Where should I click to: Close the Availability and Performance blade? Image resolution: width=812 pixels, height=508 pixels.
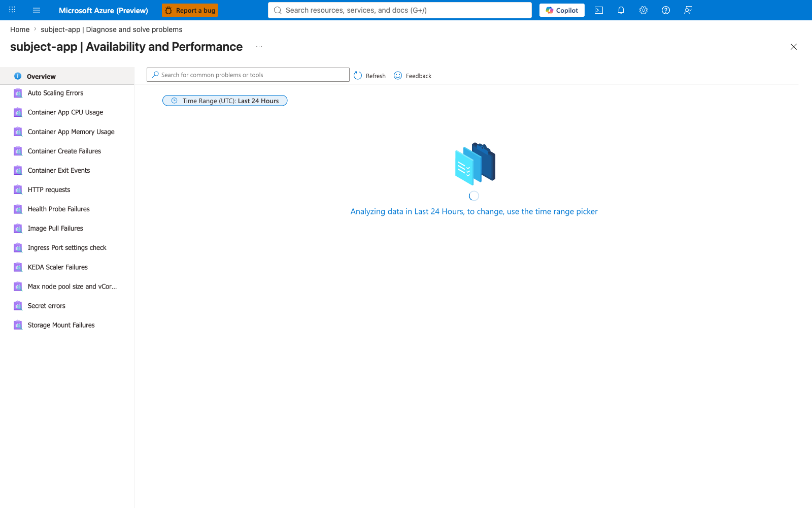click(794, 47)
